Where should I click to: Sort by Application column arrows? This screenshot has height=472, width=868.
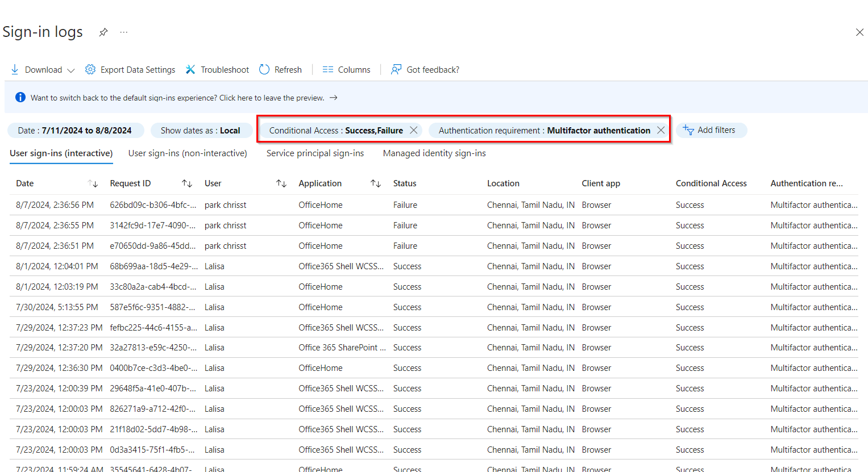point(376,183)
